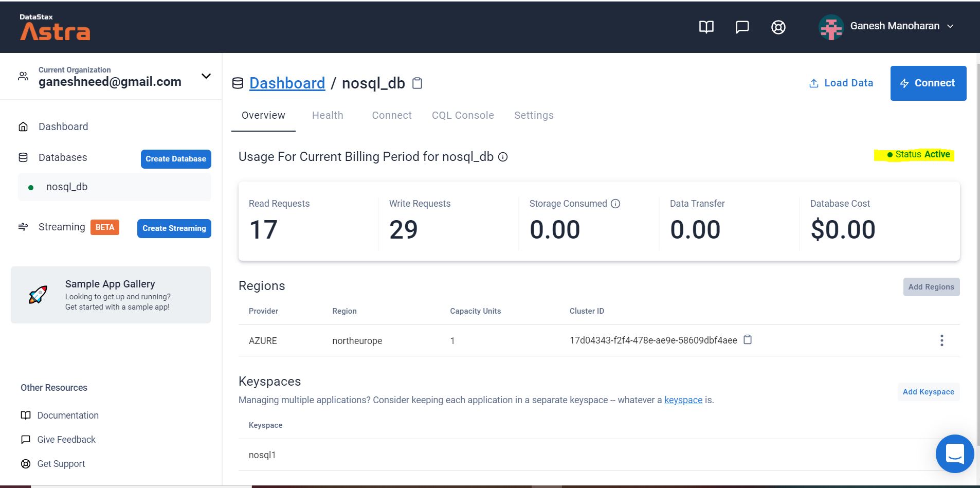The height and width of the screenshot is (488, 980).
Task: Open the Storage Consumed info tooltip icon
Action: point(616,204)
